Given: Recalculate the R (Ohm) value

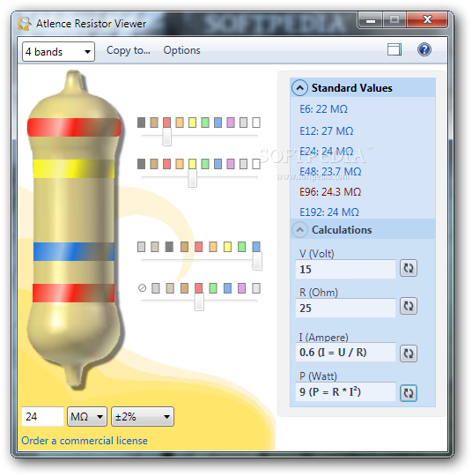Looking at the screenshot, I should (409, 306).
